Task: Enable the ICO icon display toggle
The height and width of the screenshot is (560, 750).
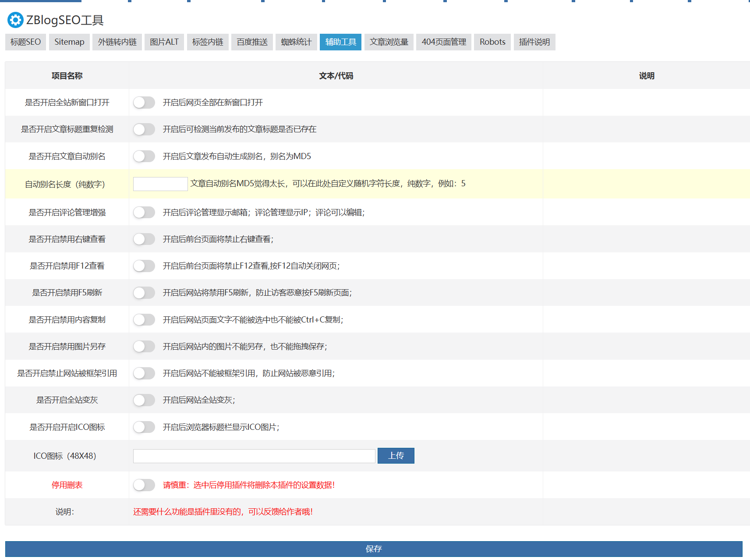Action: click(144, 427)
